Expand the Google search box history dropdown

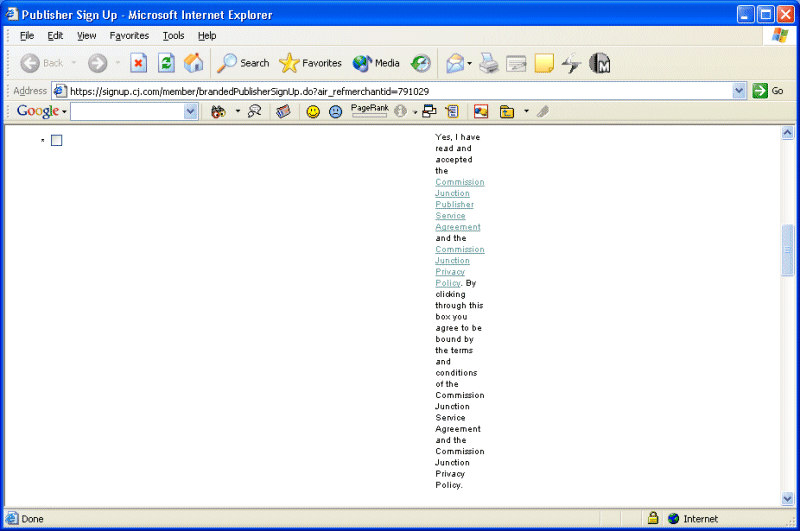[190, 111]
